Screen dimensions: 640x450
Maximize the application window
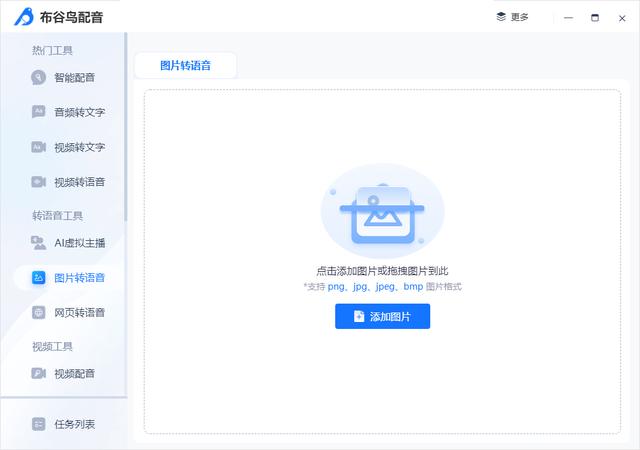[x=595, y=17]
